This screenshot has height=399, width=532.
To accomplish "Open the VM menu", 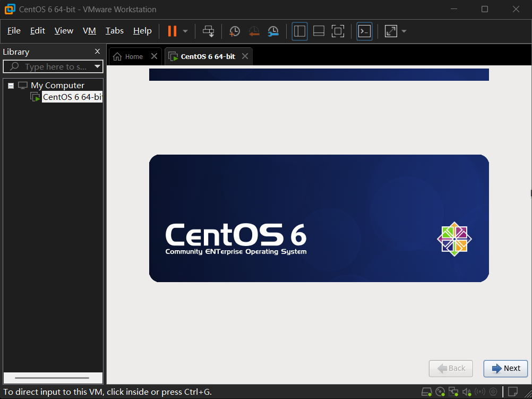I will tap(89, 31).
